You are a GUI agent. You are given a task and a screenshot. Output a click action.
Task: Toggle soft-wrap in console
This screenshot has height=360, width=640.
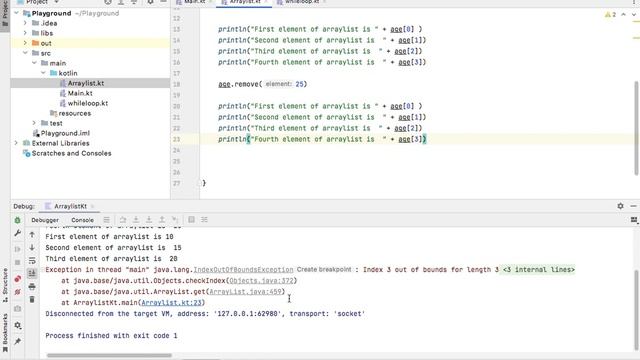(x=32, y=261)
